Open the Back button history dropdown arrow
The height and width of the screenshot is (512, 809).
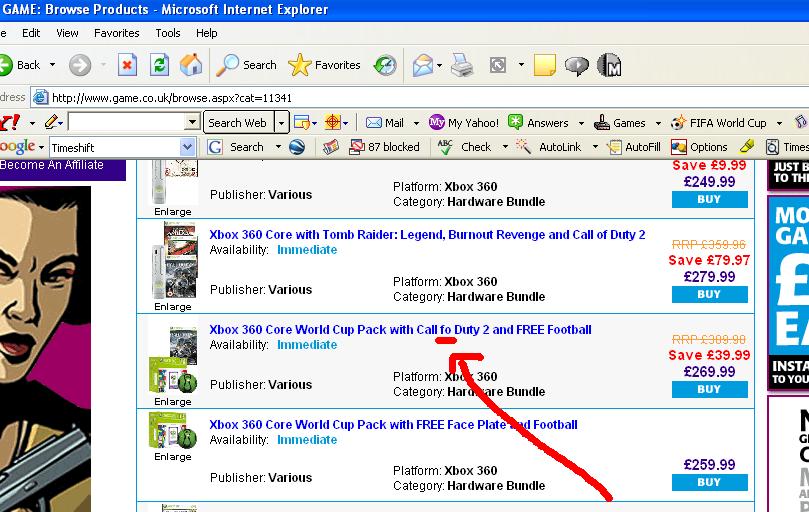point(52,65)
